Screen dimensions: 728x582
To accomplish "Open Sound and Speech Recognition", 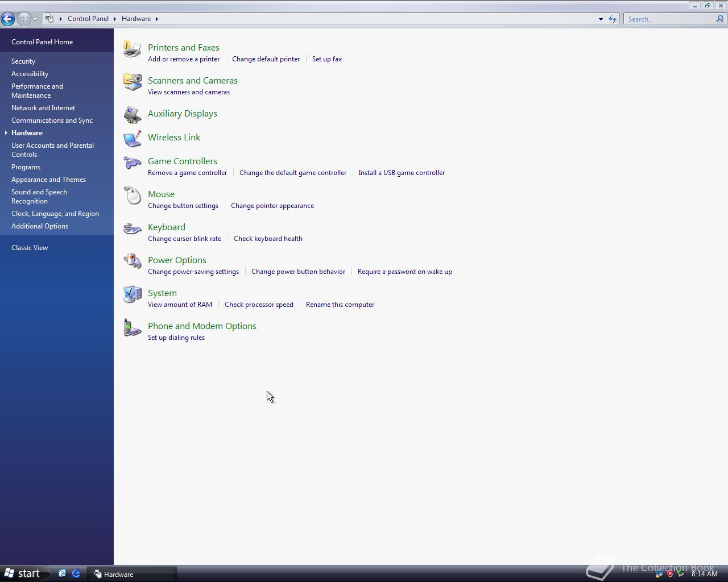I will 39,197.
